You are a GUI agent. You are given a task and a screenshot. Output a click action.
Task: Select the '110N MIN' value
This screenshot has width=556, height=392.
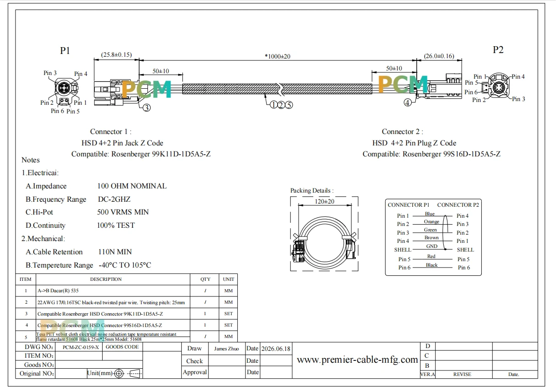(115, 252)
